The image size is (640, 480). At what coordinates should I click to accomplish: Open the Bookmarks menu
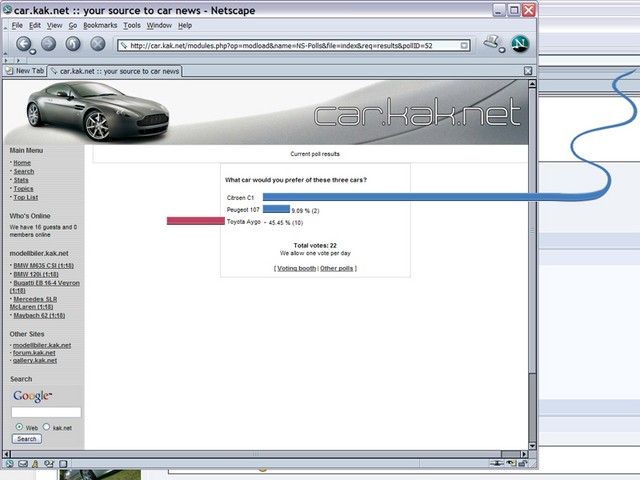pos(100,25)
